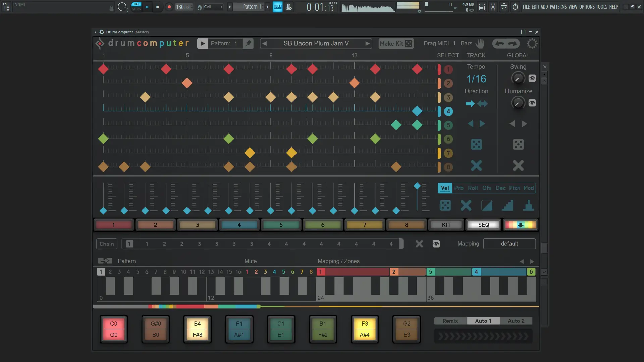This screenshot has width=644, height=362.
Task: Toggle the Chain eye icon
Action: 436,244
